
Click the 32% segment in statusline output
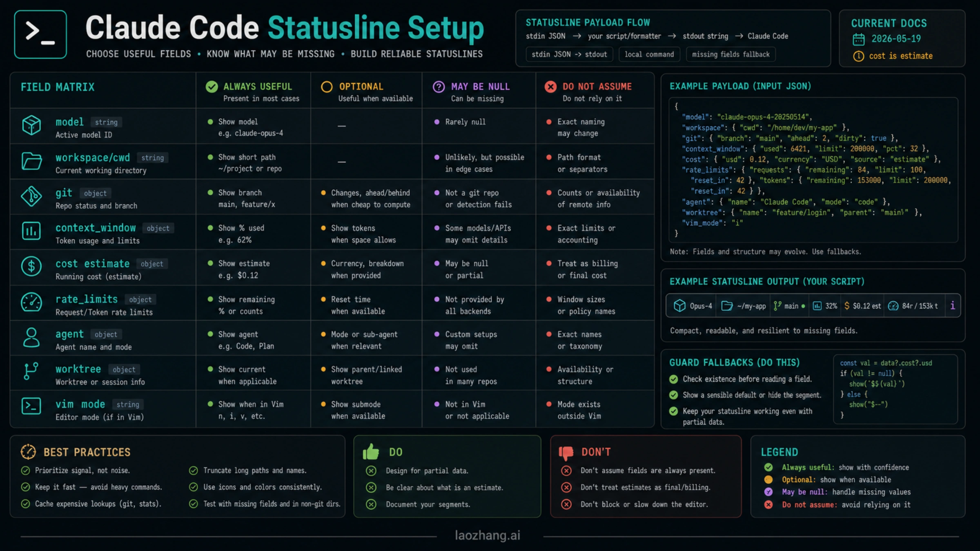coord(825,306)
